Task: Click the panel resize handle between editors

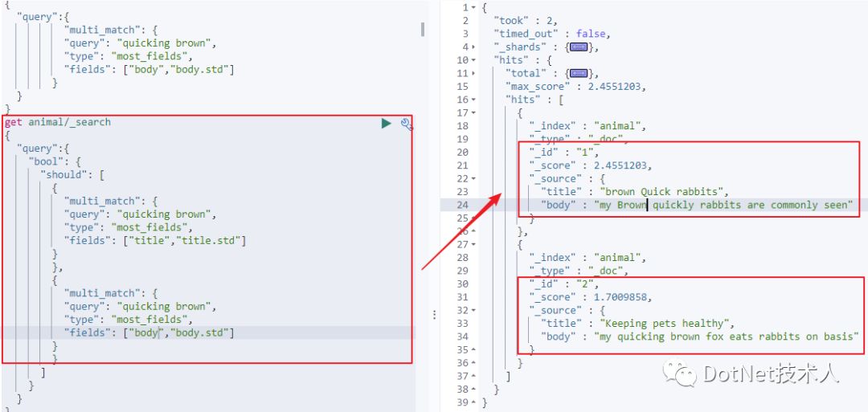Action: pyautogui.click(x=434, y=314)
